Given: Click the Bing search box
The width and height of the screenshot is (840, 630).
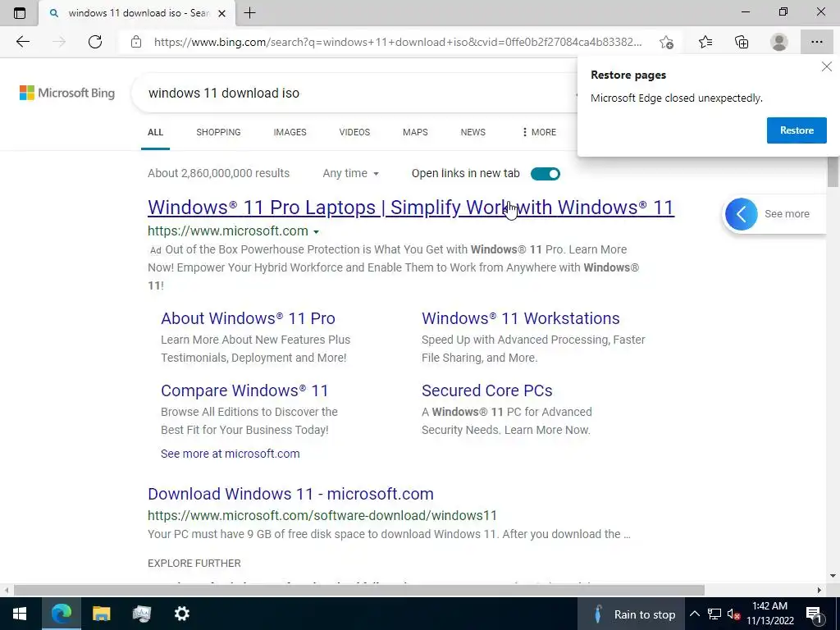Looking at the screenshot, I should 354,94.
